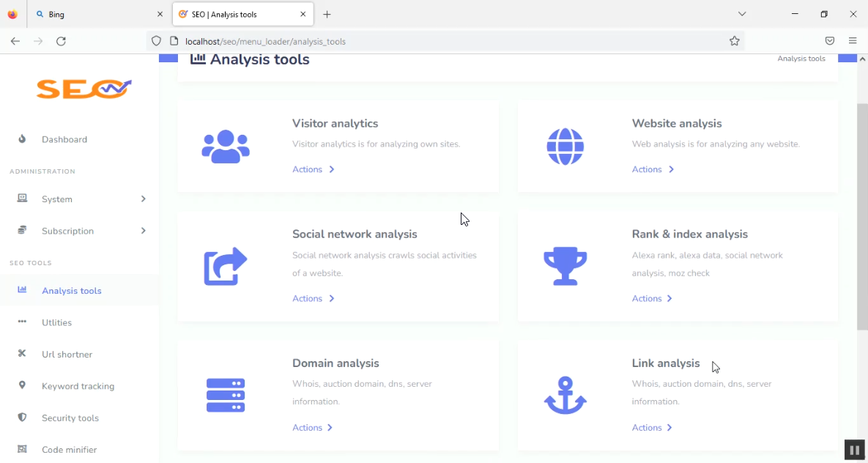The height and width of the screenshot is (463, 868).
Task: Click the address bar URL field
Action: [x=439, y=41]
